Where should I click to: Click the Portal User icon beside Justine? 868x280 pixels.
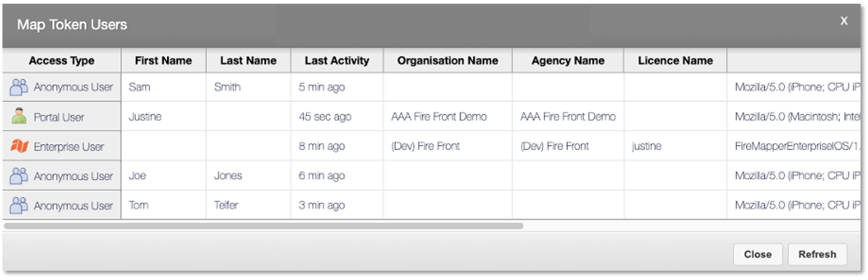pyautogui.click(x=19, y=116)
